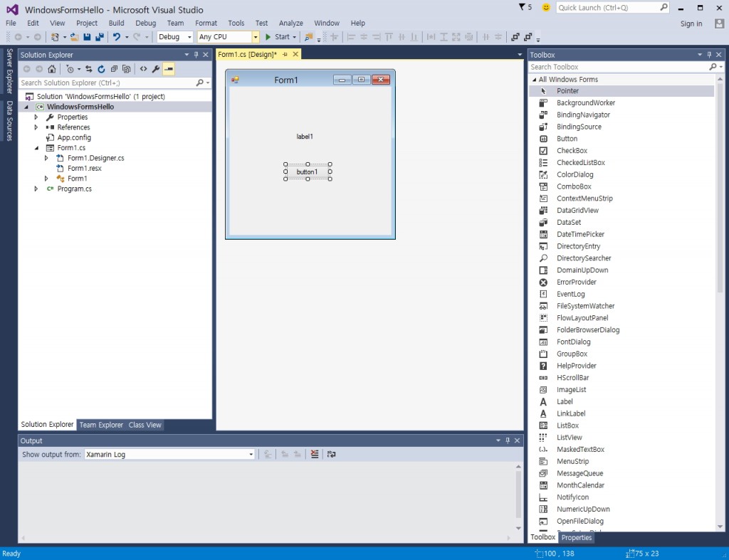This screenshot has width=729, height=560.
Task: Open the Show output from dropdown
Action: (x=251, y=454)
